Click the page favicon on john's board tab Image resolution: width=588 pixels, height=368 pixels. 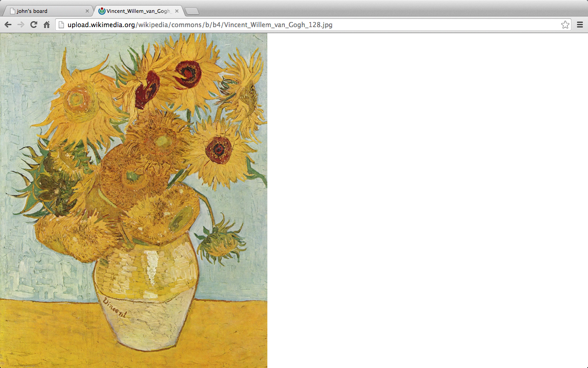13,11
